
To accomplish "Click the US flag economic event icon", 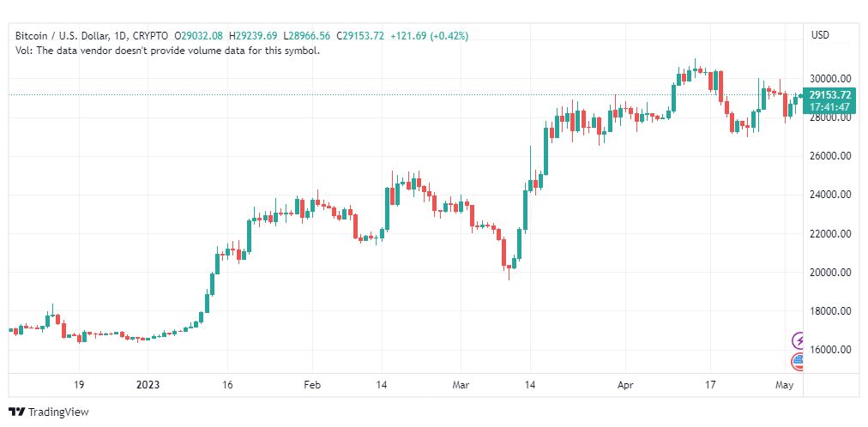I will pos(799,362).
